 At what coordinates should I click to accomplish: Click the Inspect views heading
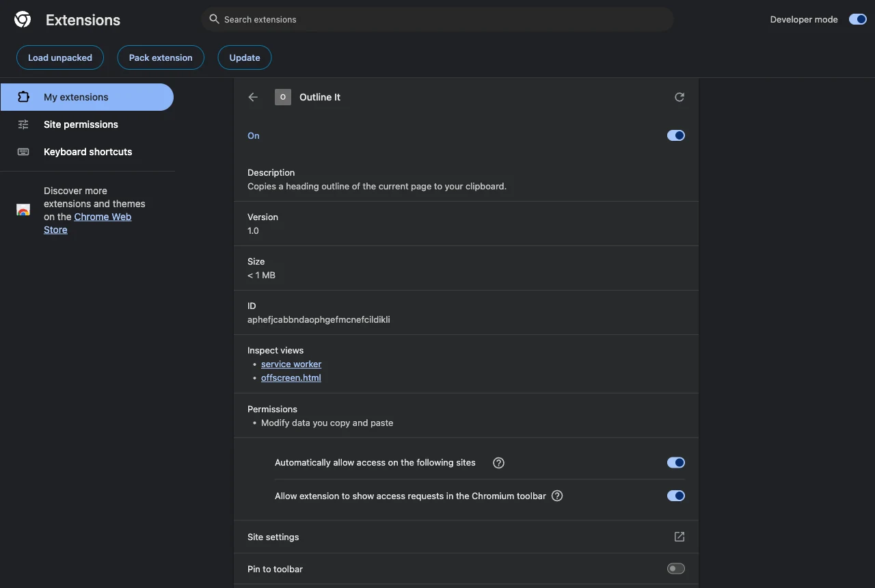tap(275, 350)
